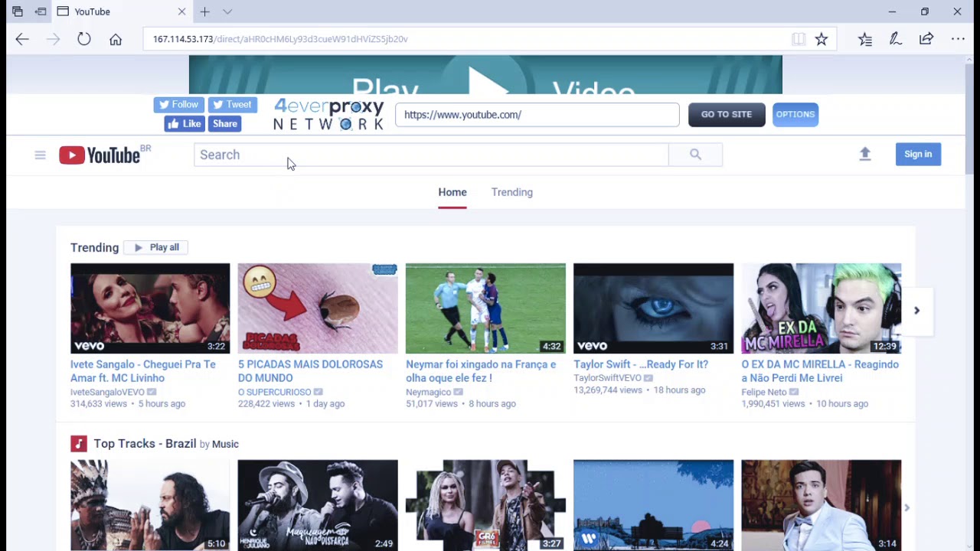Open Ivete Sangalo video thumbnail
Screen dimensions: 980x551
pyautogui.click(x=150, y=308)
